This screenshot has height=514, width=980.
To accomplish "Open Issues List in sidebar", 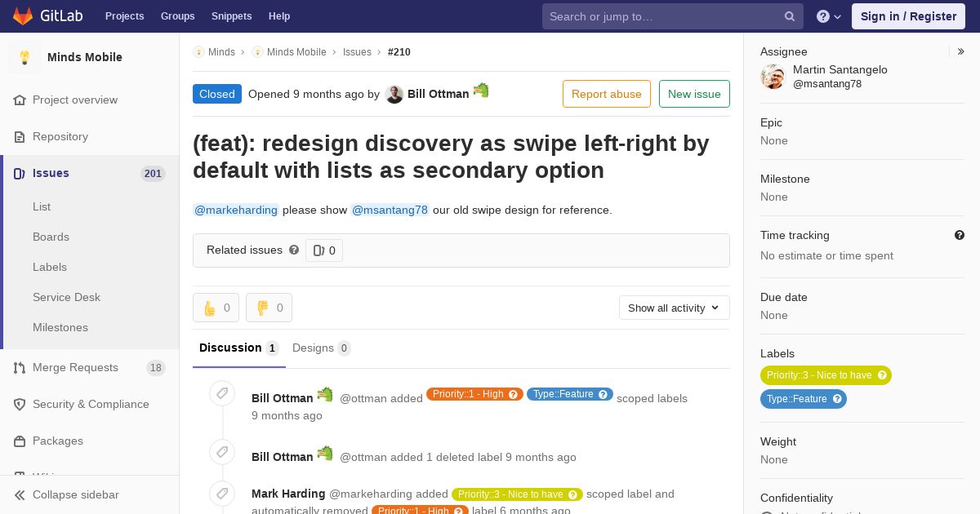I will 42,206.
